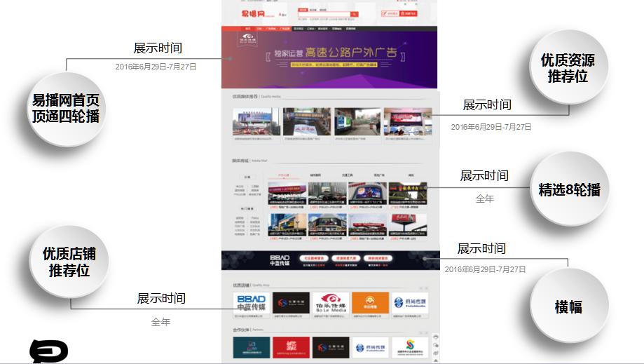
Task: Click the 横幅 circle callout
Action: [568, 306]
